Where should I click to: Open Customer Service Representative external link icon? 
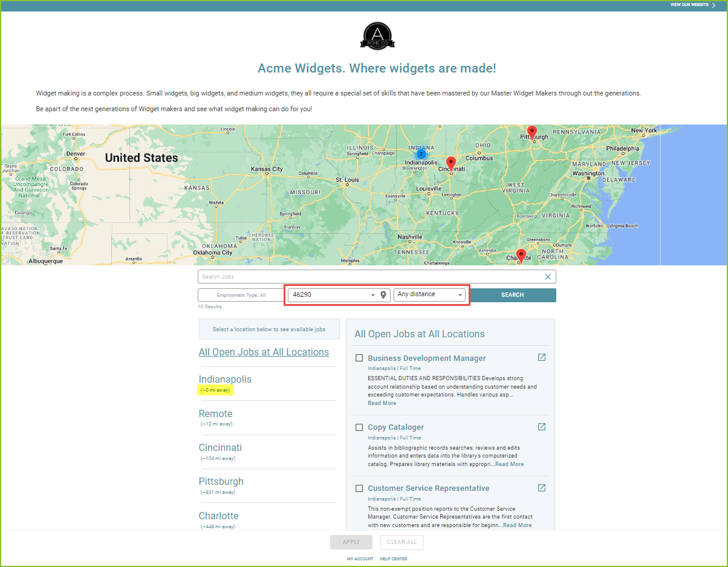[542, 488]
